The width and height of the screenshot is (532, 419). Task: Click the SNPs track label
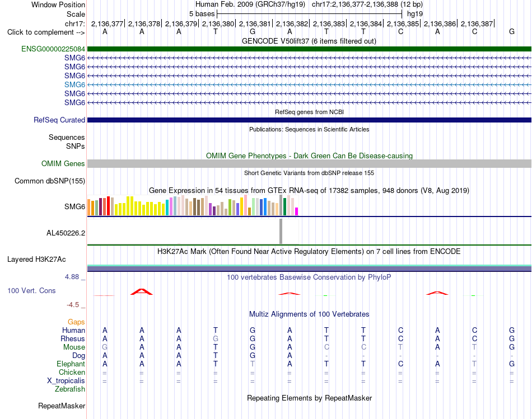[76, 146]
